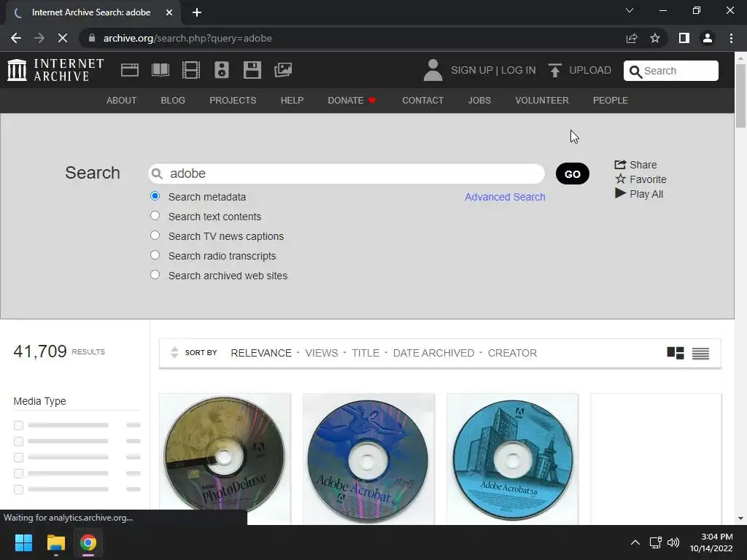Screen dimensions: 747x560
Task: Switch results to tile view
Action: point(675,353)
